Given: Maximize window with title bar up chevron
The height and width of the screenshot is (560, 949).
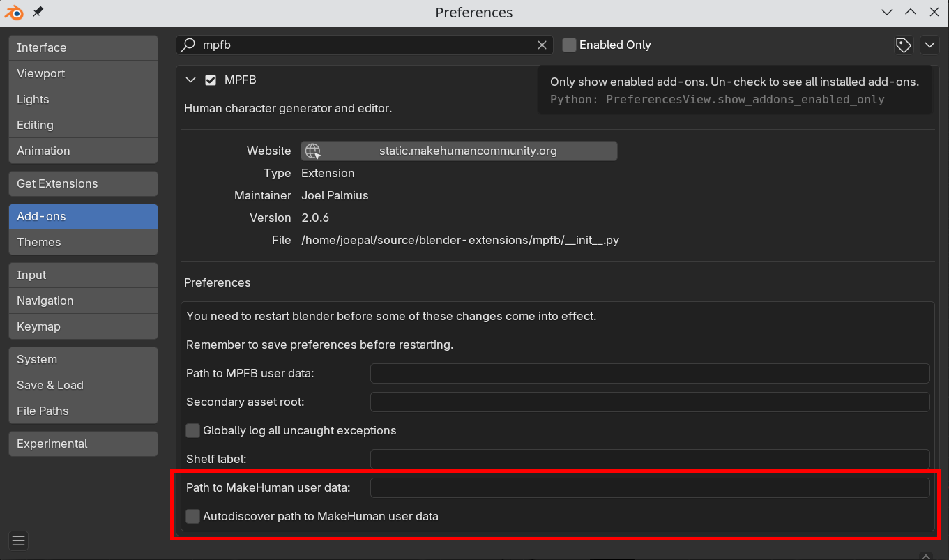Looking at the screenshot, I should pyautogui.click(x=911, y=13).
